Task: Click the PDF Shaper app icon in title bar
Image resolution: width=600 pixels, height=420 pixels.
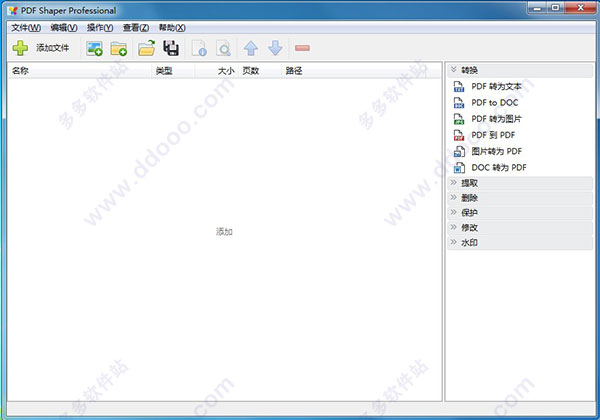Action: [x=13, y=10]
